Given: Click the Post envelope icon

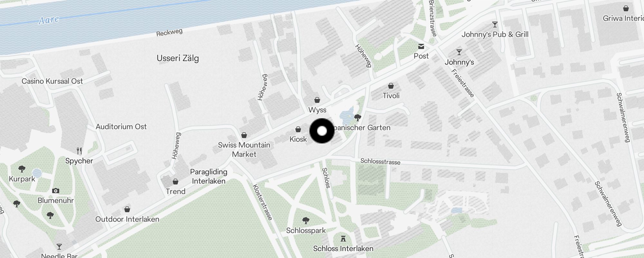Looking at the screenshot, I should [x=421, y=46].
